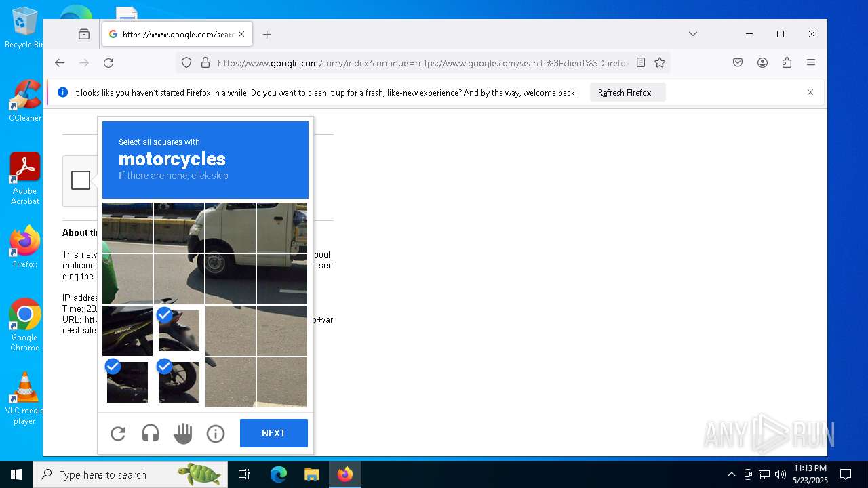Select the white van wheel tile

pos(231,279)
